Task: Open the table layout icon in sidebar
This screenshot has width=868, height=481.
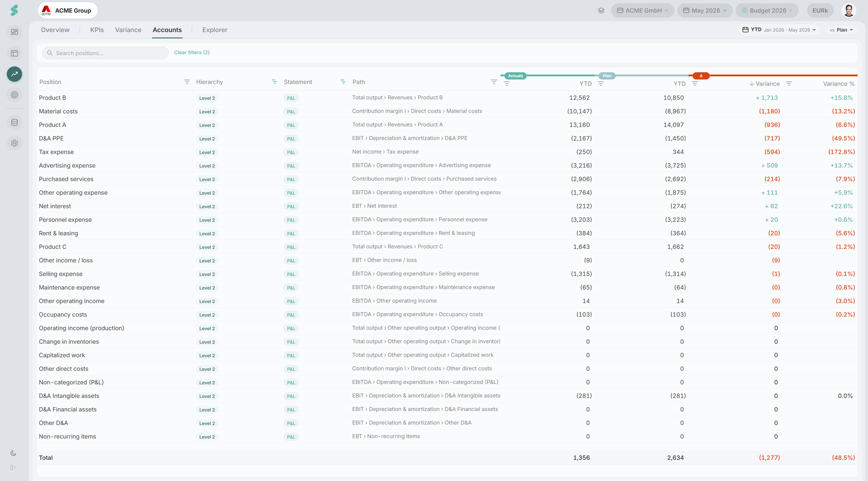Action: point(14,53)
